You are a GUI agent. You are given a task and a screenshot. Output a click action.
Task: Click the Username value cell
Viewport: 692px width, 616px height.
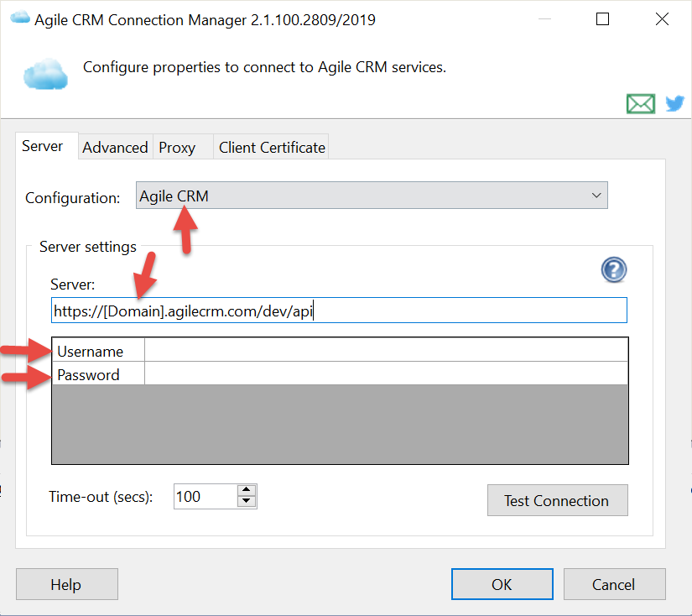tap(386, 350)
